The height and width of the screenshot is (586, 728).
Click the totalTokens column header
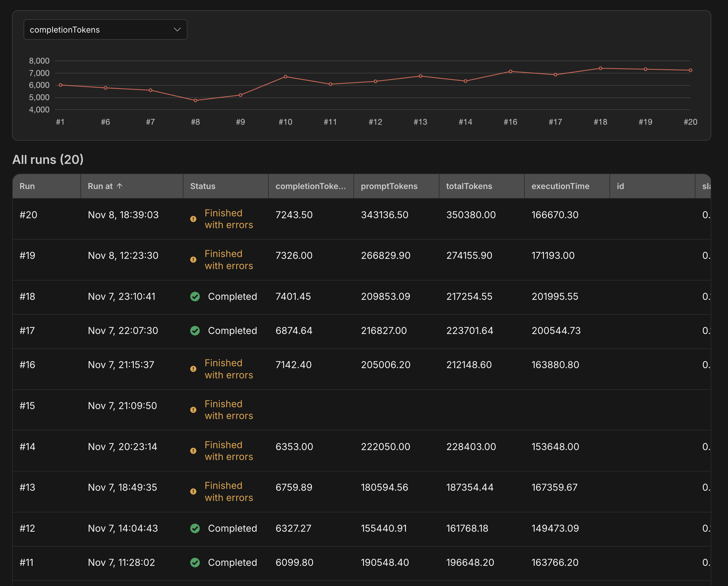tap(469, 186)
